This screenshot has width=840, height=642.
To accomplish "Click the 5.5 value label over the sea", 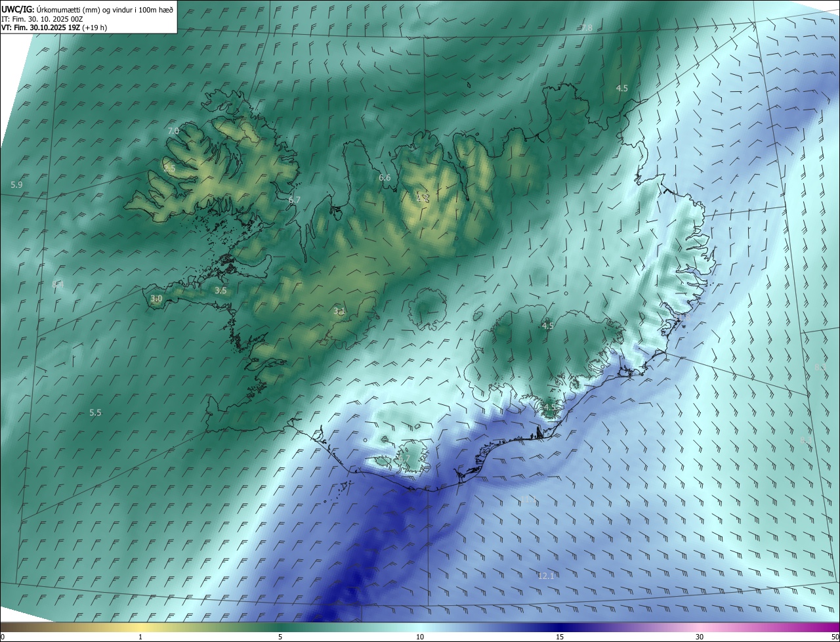I will click(95, 413).
